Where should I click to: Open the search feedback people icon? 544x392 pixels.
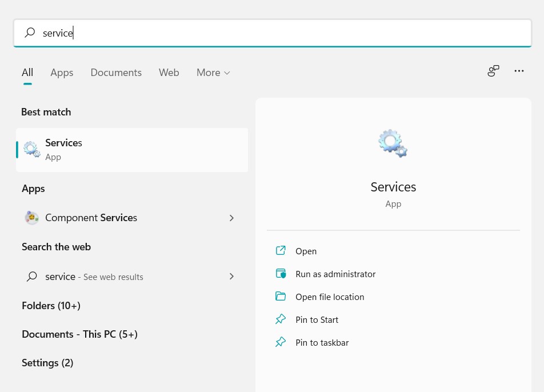tap(493, 71)
